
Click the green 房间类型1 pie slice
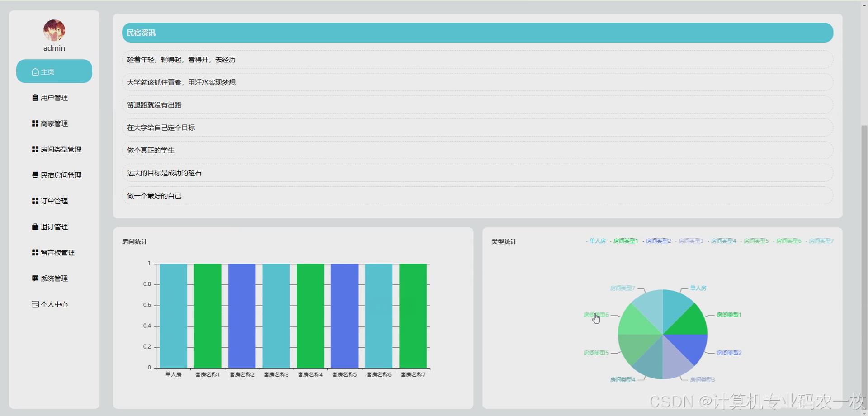click(689, 322)
